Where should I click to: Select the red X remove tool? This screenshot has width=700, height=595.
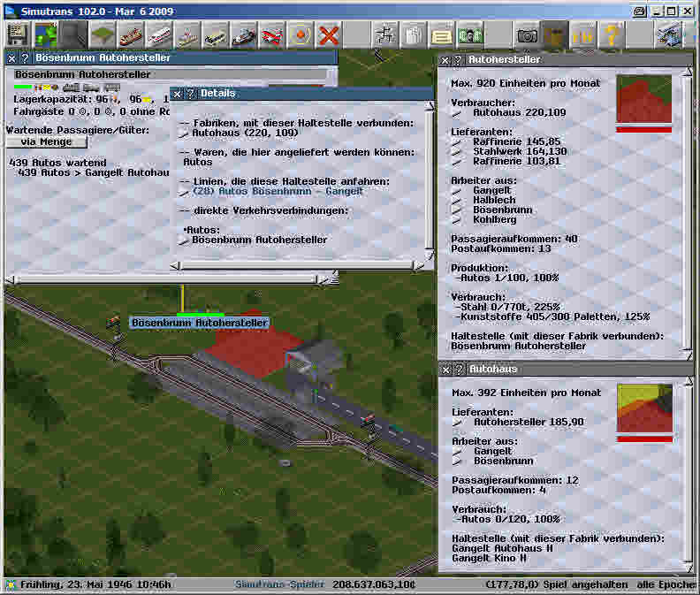point(329,35)
